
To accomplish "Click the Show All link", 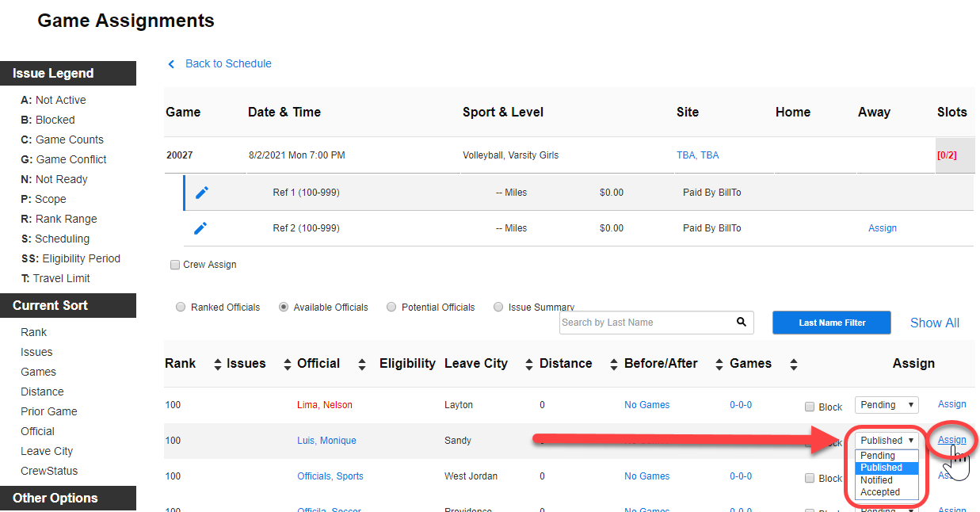I will click(x=934, y=323).
